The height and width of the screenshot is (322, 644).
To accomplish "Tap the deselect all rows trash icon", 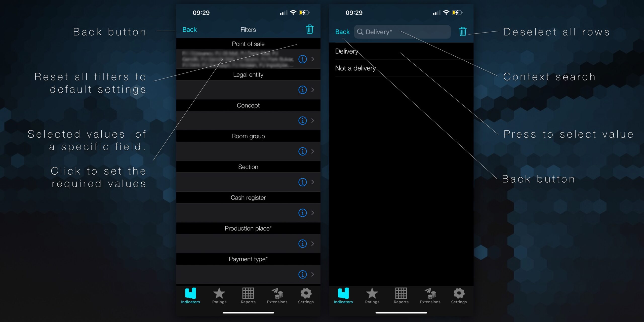I will [x=463, y=31].
